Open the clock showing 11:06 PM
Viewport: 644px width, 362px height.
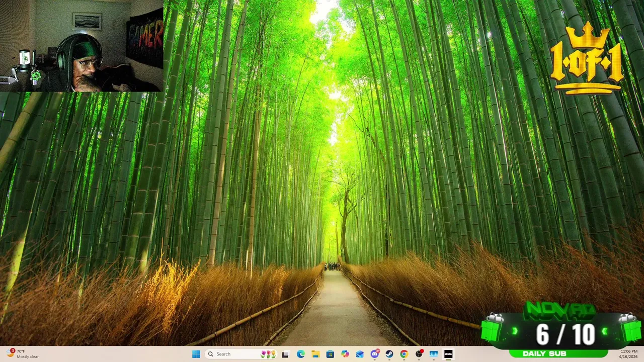[x=629, y=354]
